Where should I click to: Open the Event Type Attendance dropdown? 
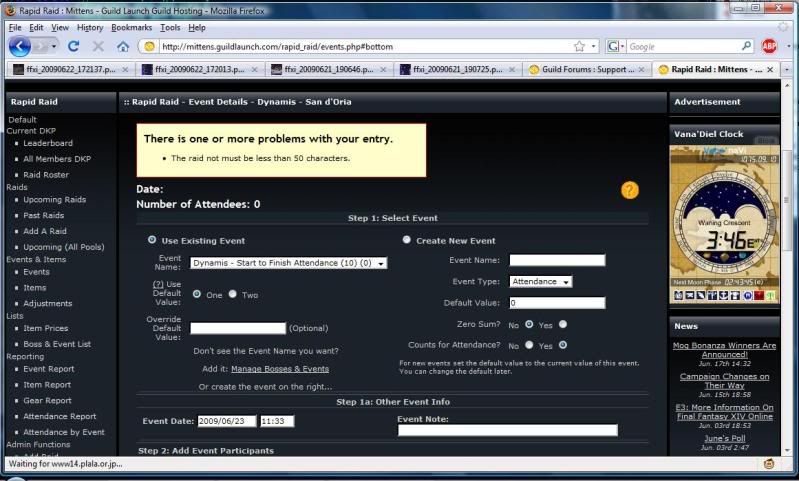541,281
